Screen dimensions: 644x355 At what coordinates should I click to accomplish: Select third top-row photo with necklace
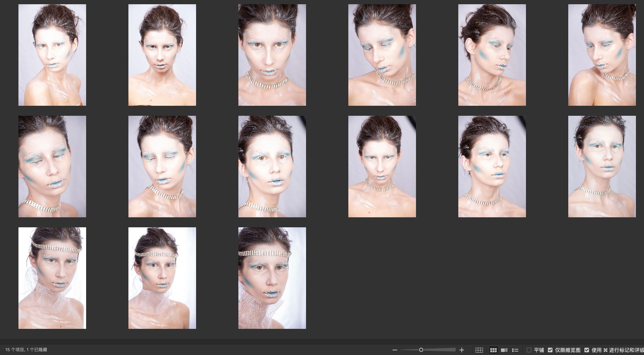pyautogui.click(x=272, y=55)
